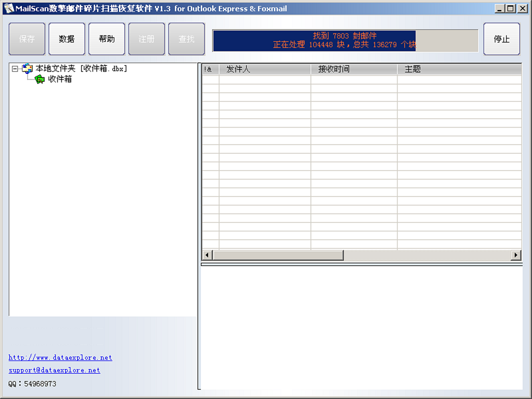This screenshot has width=532, height=399.
Task: Click the horizontal scrollbar right arrow
Action: click(x=516, y=255)
